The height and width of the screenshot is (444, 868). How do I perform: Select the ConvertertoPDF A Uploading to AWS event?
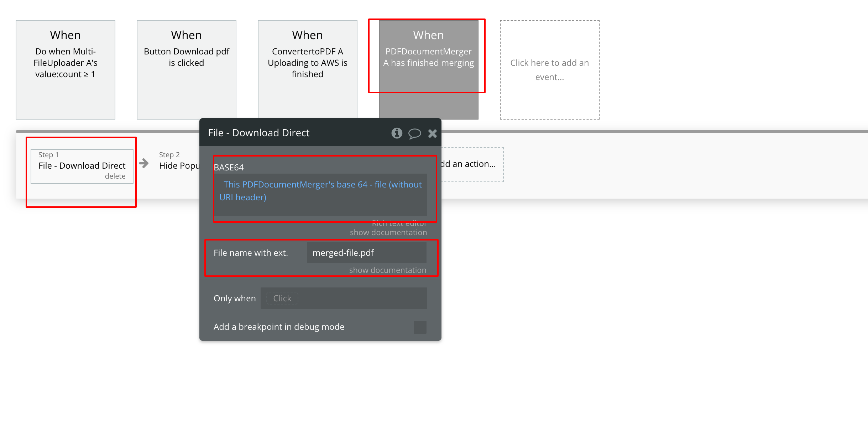(308, 70)
